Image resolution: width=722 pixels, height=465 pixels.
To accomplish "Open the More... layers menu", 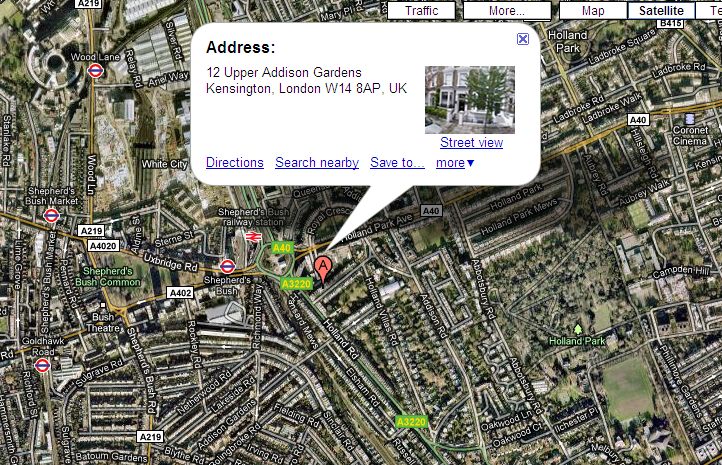I will click(x=507, y=11).
